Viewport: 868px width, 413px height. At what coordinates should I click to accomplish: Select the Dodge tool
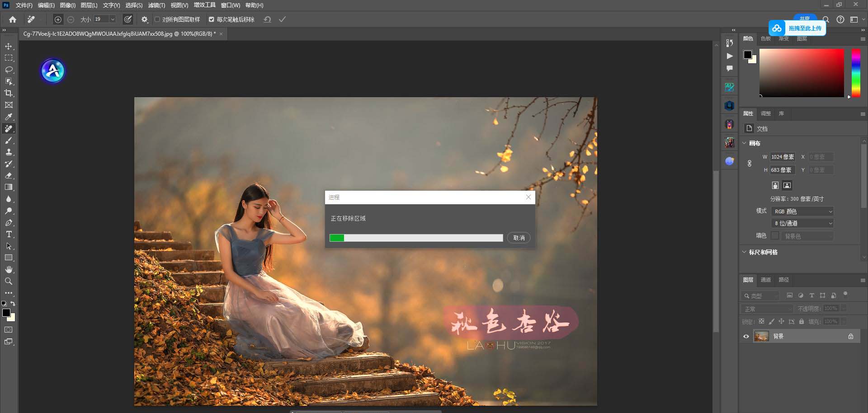click(9, 211)
